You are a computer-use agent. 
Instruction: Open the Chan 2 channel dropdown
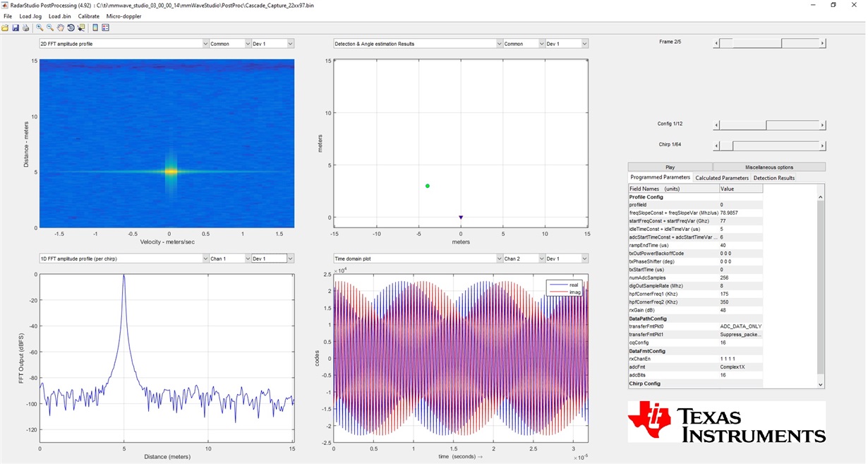point(524,258)
